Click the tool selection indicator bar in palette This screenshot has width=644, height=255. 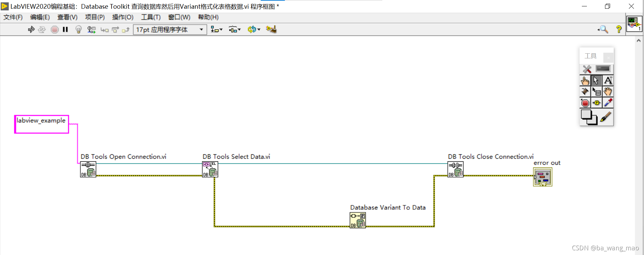pyautogui.click(x=603, y=69)
